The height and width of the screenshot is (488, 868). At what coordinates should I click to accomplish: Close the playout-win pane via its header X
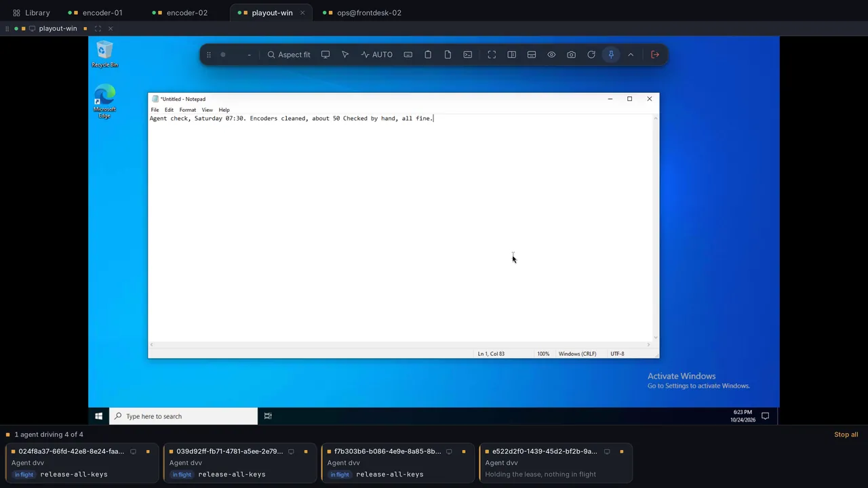111,28
